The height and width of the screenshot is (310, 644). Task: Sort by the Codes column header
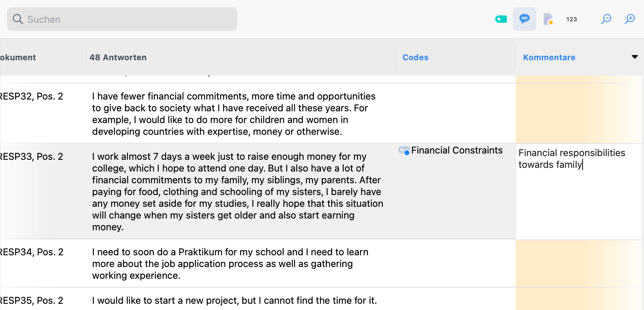click(415, 57)
